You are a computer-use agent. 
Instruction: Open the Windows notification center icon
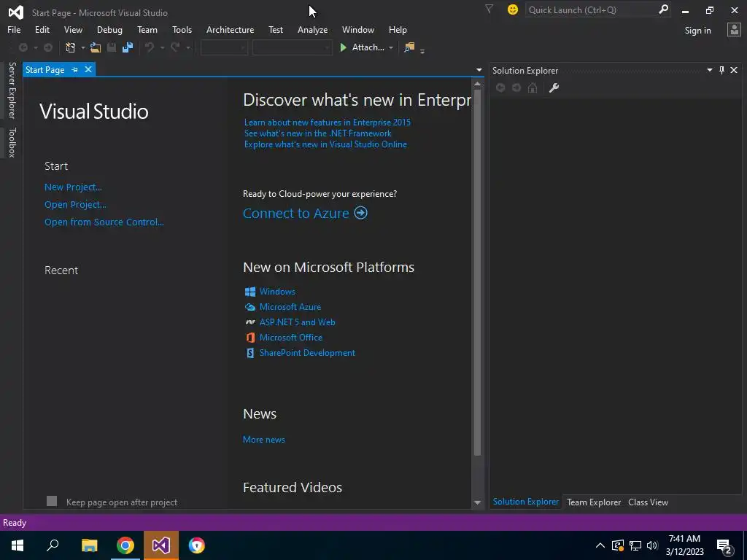724,545
